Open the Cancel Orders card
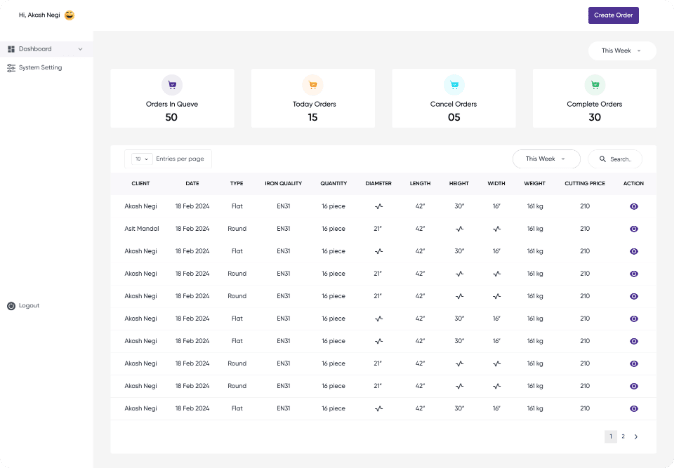 coord(454,98)
